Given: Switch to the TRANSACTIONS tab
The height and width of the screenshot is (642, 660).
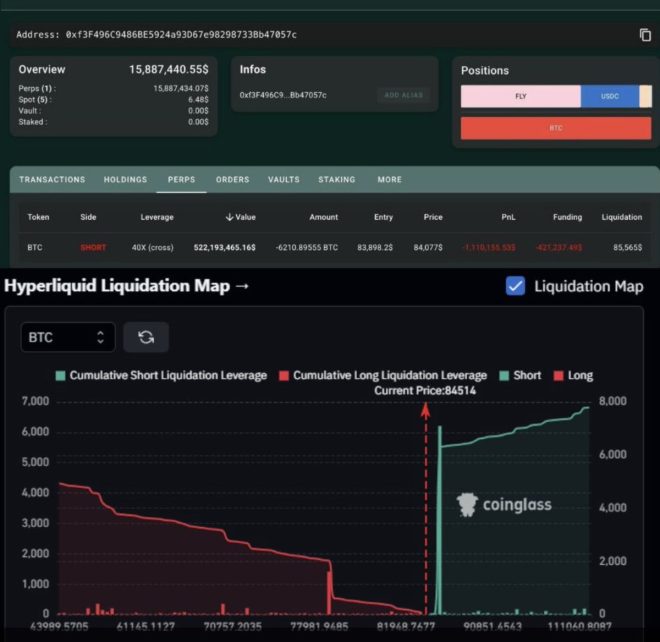Looking at the screenshot, I should click(52, 180).
